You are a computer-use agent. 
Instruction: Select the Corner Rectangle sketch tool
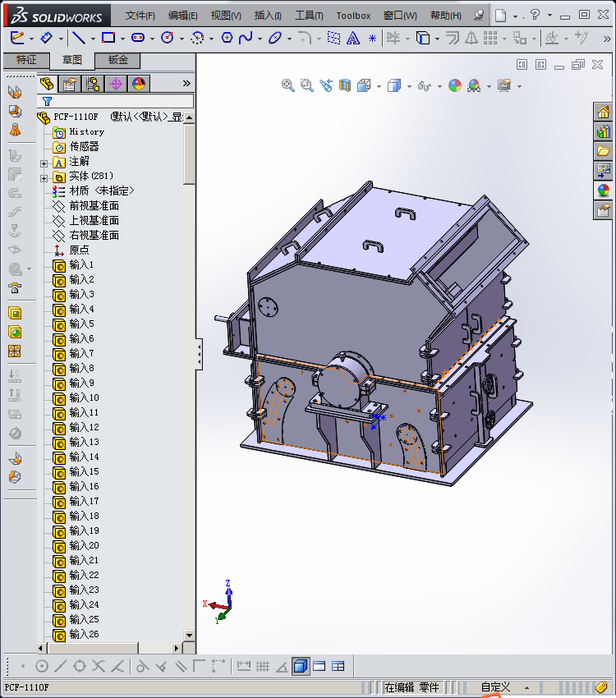(x=108, y=38)
